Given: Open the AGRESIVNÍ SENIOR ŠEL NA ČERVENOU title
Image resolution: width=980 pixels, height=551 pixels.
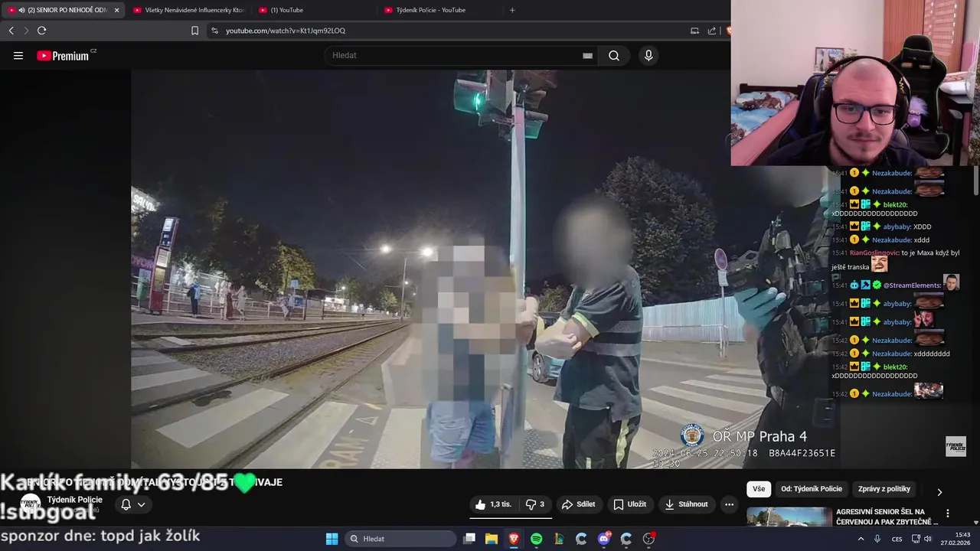Looking at the screenshot, I should click(887, 517).
